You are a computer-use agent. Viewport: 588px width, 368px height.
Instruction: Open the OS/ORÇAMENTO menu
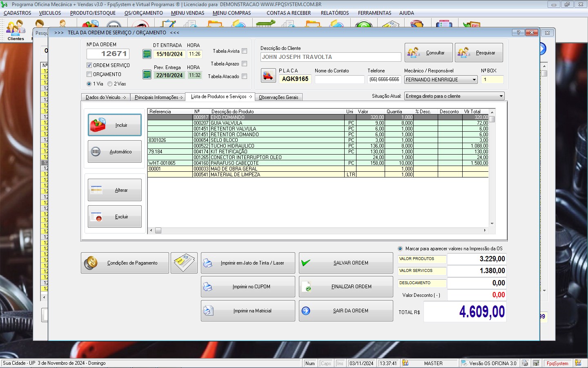click(144, 13)
